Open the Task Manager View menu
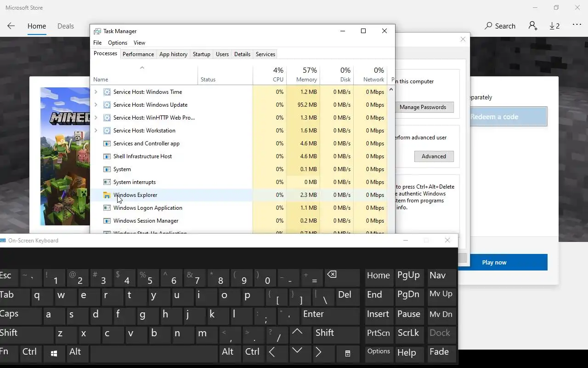This screenshot has width=588, height=368. click(x=139, y=43)
